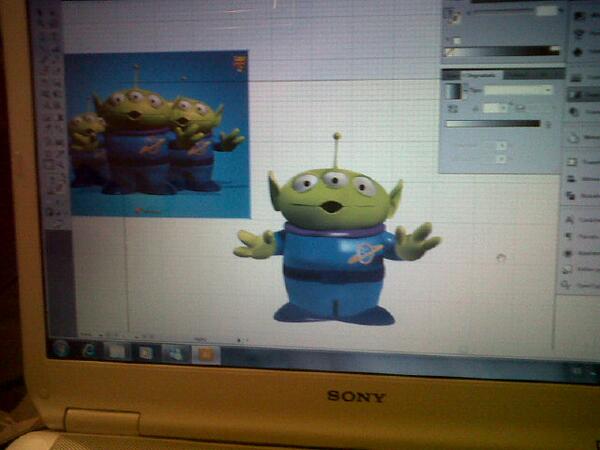Select the three-aliens reference photo on the canvas
The width and height of the screenshot is (600, 450).
[158, 134]
